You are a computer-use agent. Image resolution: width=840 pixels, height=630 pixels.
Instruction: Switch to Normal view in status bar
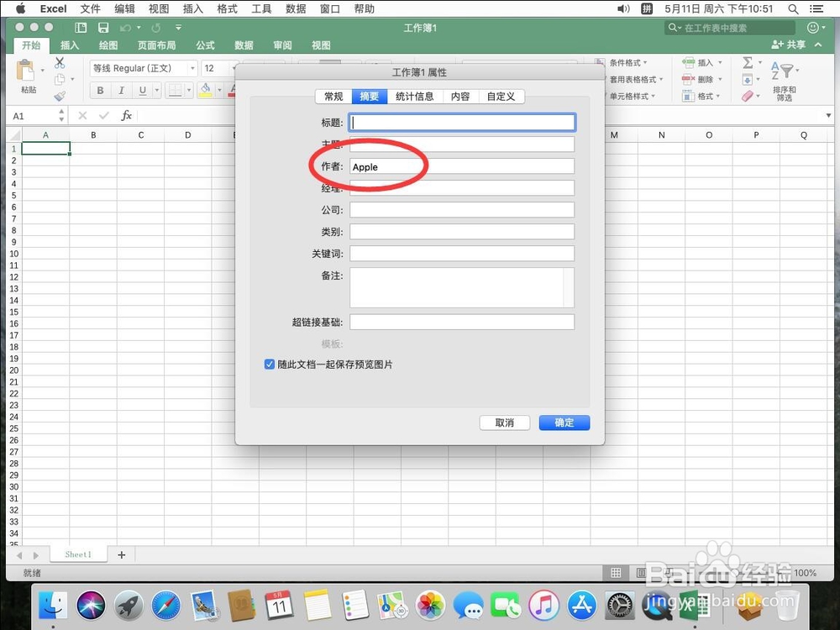(616, 573)
